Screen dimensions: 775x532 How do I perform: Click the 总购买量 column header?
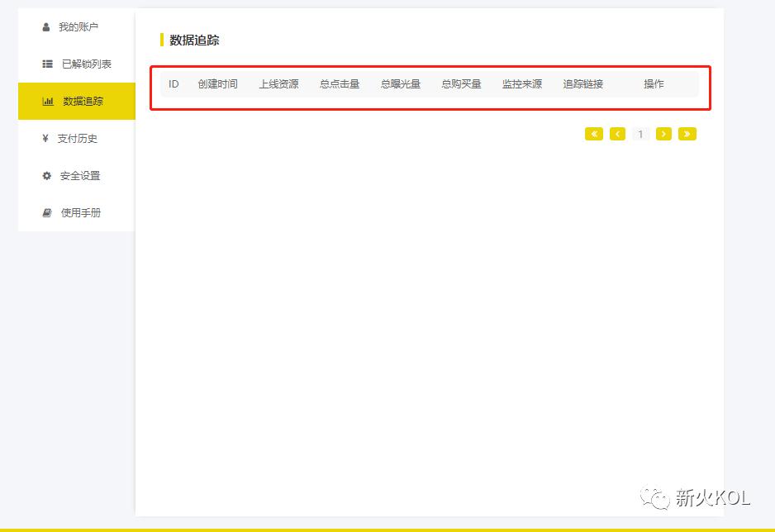click(x=462, y=84)
